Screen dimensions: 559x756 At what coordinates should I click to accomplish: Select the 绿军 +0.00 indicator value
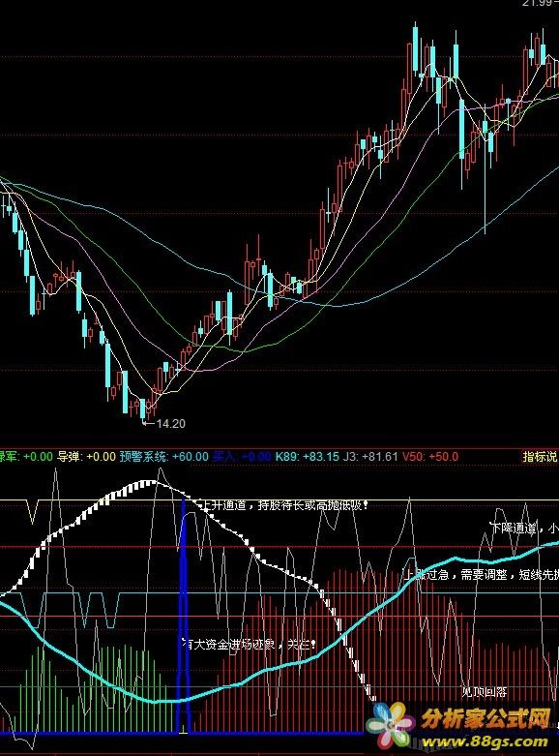(26, 456)
